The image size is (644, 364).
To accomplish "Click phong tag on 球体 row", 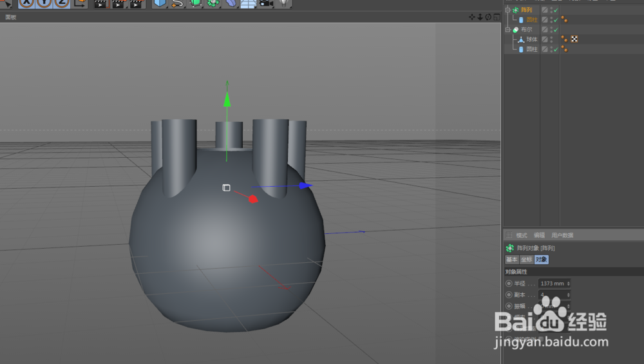I will (564, 39).
